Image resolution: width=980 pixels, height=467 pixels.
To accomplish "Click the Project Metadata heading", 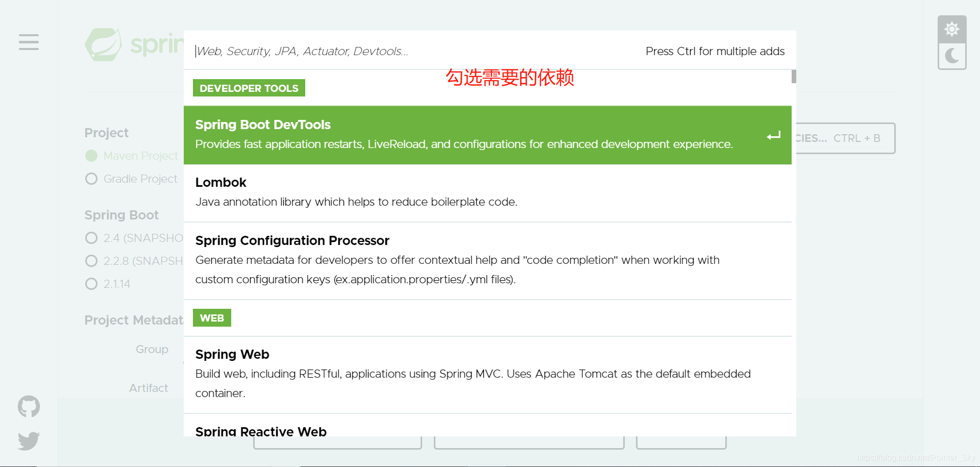I will [x=134, y=320].
